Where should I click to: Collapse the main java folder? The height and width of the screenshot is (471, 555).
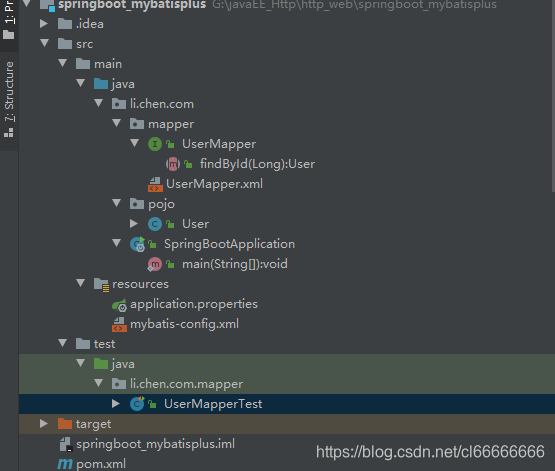click(81, 83)
